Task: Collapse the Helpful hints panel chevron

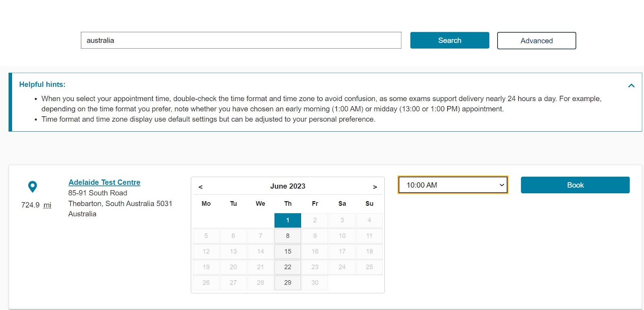Action: pos(631,85)
